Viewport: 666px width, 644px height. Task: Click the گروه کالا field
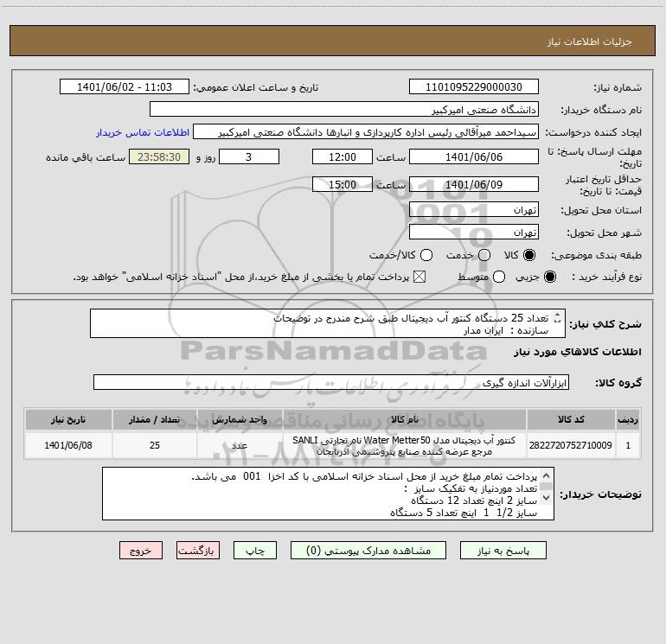(x=331, y=382)
